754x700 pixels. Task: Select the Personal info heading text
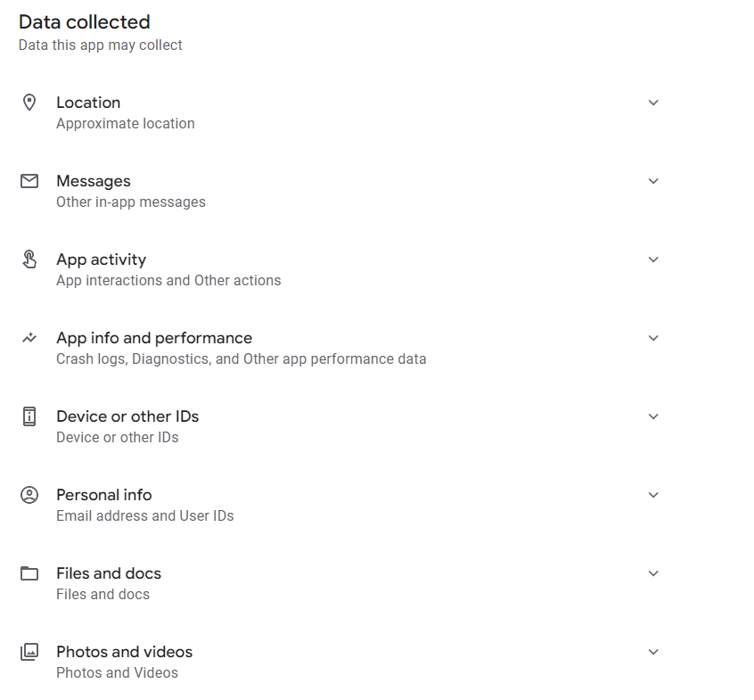point(104,495)
